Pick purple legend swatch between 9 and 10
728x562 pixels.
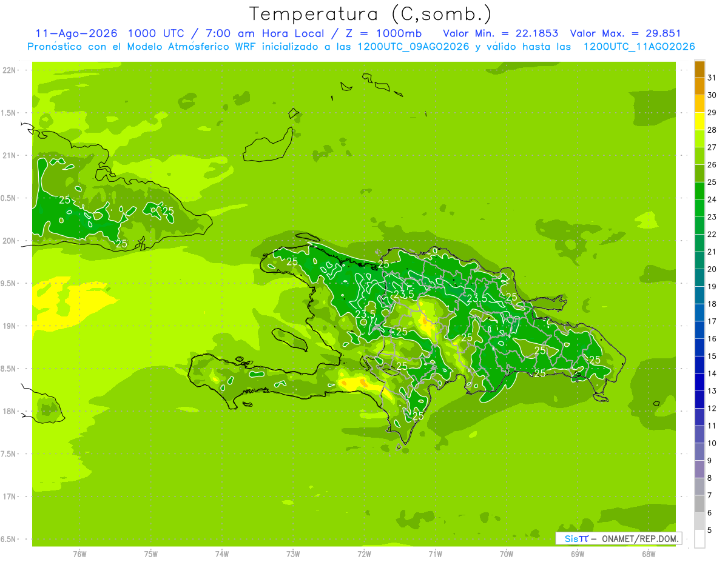tap(699, 452)
